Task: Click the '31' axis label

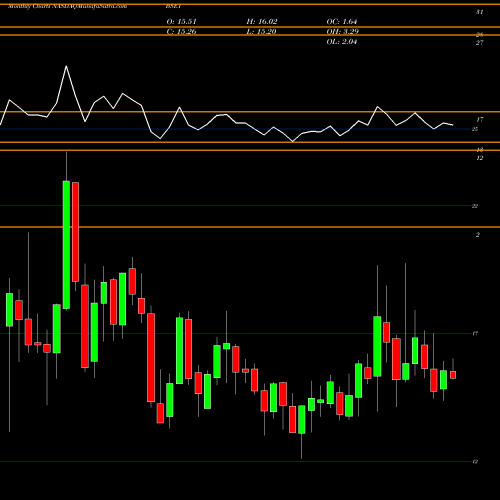Action: [479, 12]
